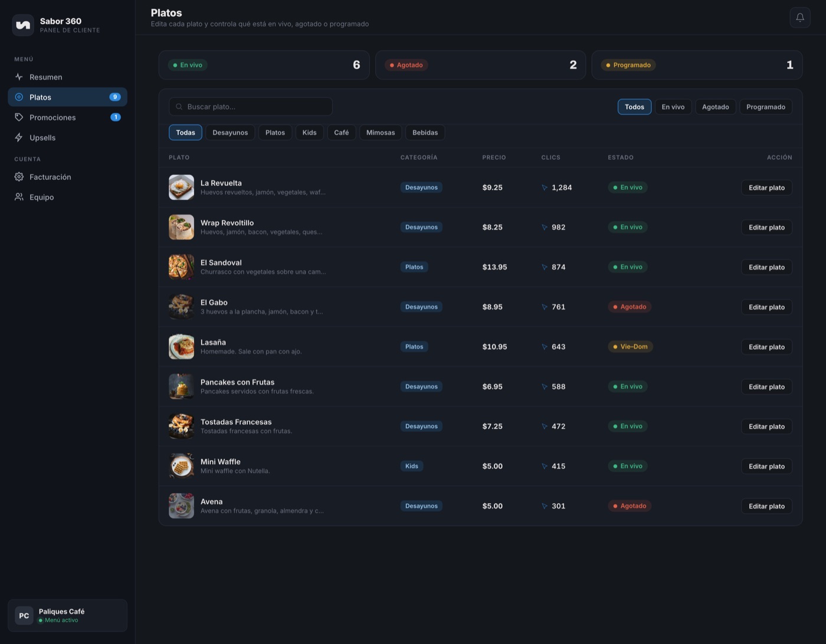Screen dimensions: 826x644
Task: Click the cursor icon next to 301 clicks
Action: (545, 506)
